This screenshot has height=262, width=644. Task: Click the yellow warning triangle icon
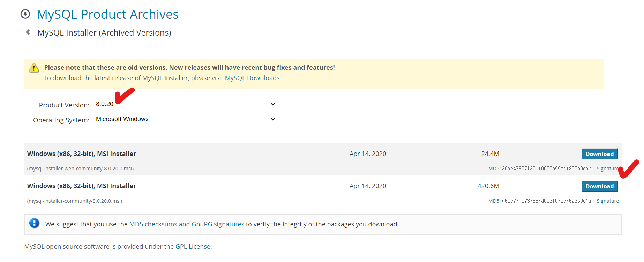(34, 68)
